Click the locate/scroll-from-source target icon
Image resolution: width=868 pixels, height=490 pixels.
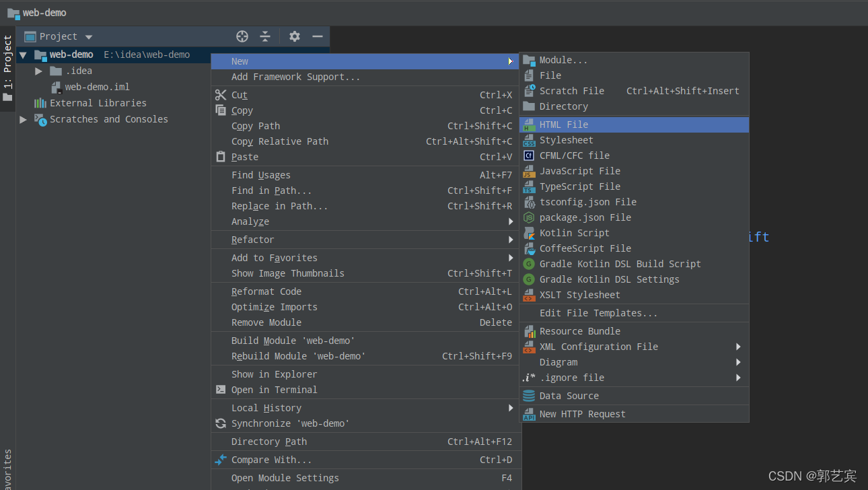(x=242, y=36)
